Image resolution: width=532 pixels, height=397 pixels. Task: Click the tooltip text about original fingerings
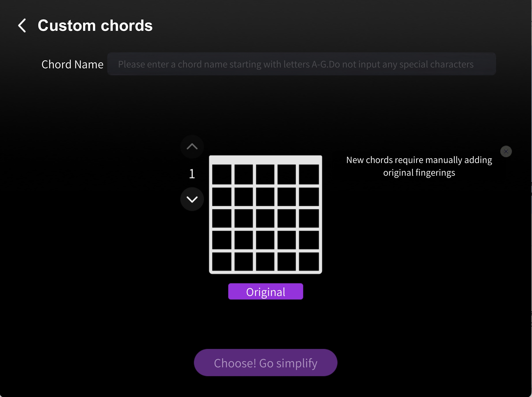coord(419,166)
